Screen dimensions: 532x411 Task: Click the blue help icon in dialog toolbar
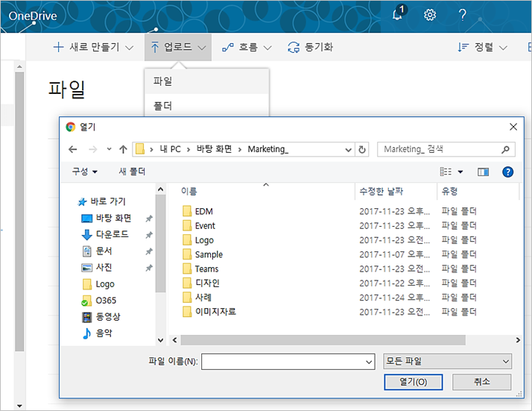[508, 172]
